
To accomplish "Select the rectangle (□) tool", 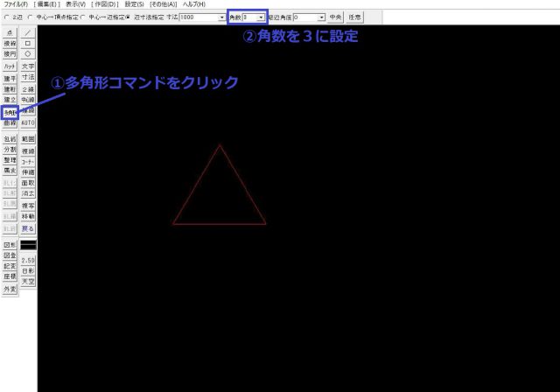I will (x=27, y=42).
